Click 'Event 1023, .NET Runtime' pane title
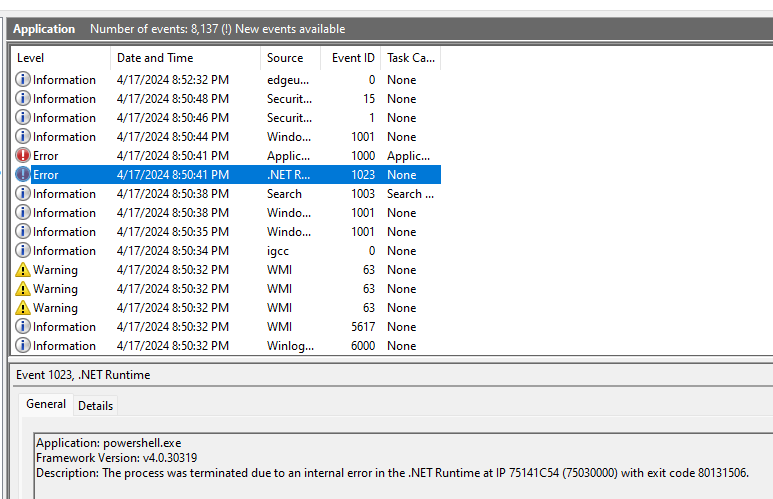The image size is (773, 499). tap(83, 375)
